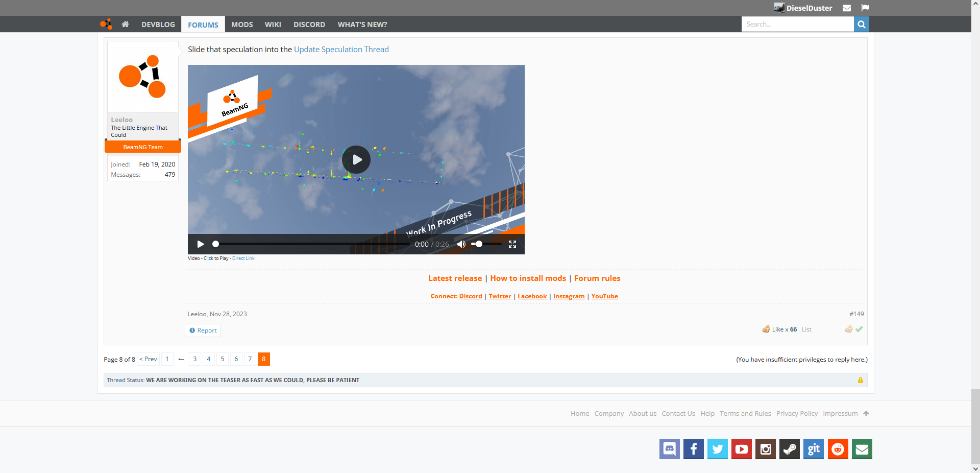Play the video with the center play button
The image size is (980, 473).
356,160
